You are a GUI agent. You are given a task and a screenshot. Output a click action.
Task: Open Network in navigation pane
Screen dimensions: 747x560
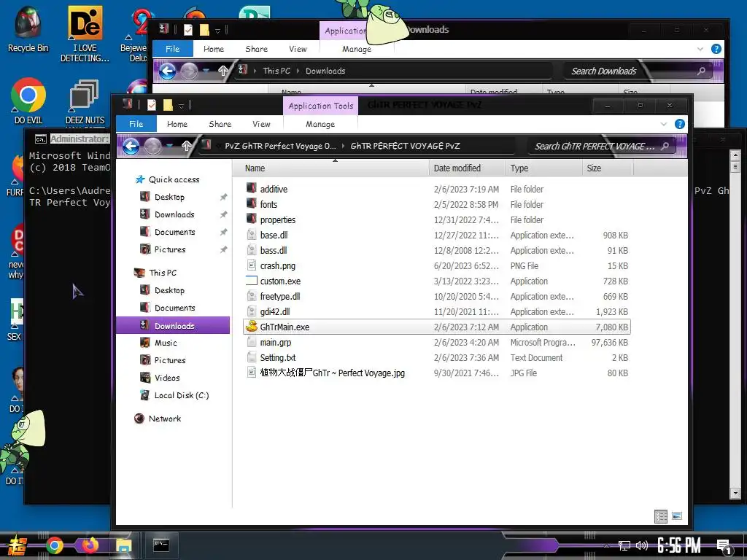(164, 419)
